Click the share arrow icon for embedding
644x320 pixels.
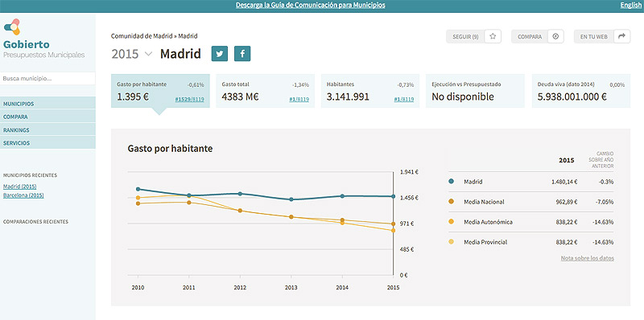pyautogui.click(x=621, y=36)
